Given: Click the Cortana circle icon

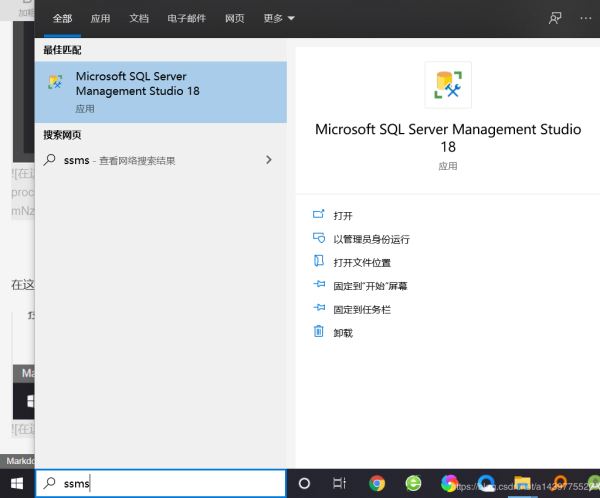Looking at the screenshot, I should click(x=304, y=483).
